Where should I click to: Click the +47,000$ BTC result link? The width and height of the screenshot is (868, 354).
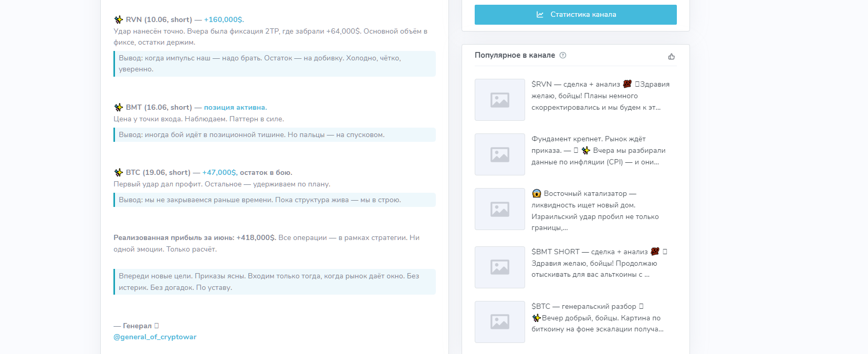(219, 172)
